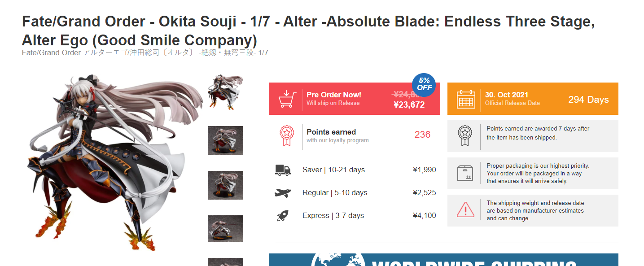This screenshot has width=644, height=266.
Task: Click the rocket Express shipping icon
Action: coord(282,216)
